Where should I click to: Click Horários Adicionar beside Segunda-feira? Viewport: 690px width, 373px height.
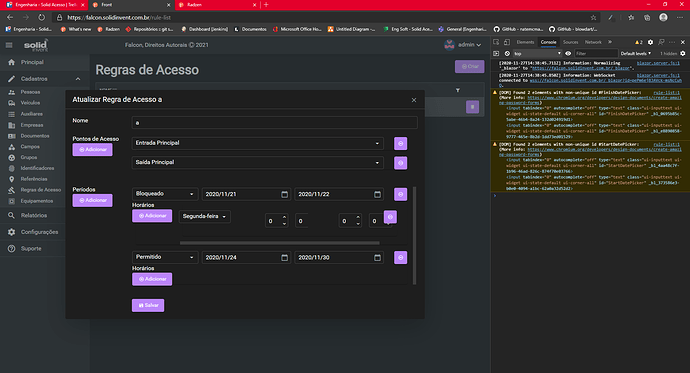152,216
